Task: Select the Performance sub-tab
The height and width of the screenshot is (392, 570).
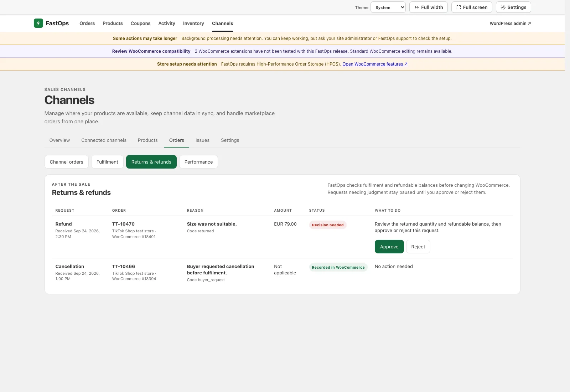Action: pyautogui.click(x=198, y=162)
